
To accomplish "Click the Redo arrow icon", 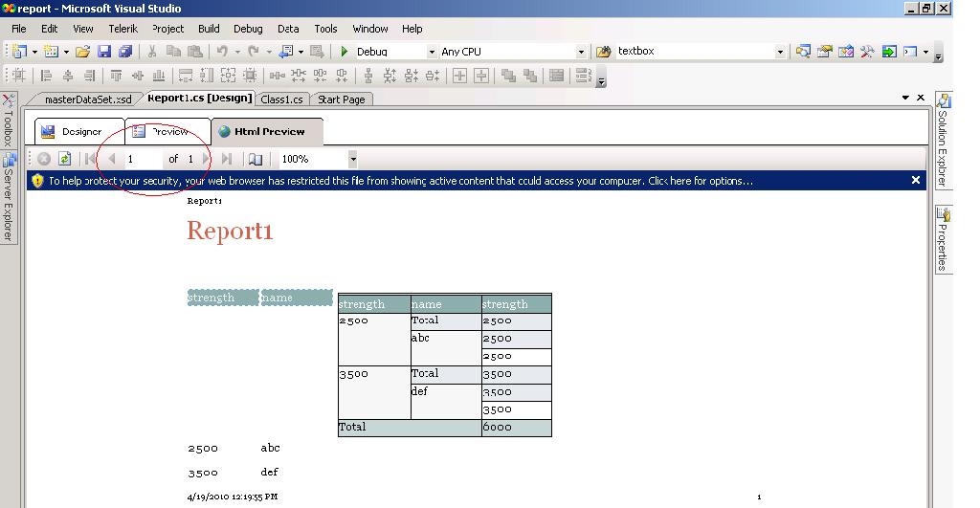I will tap(253, 52).
